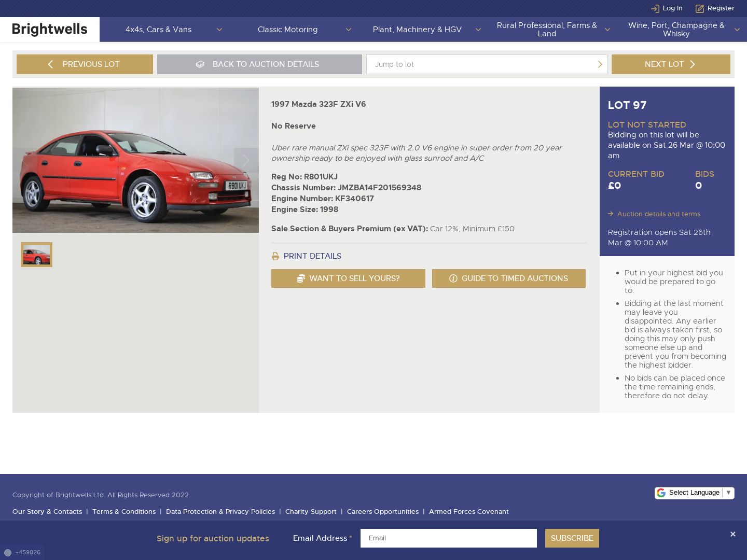Click the Jump to lot arrow icon

point(600,64)
